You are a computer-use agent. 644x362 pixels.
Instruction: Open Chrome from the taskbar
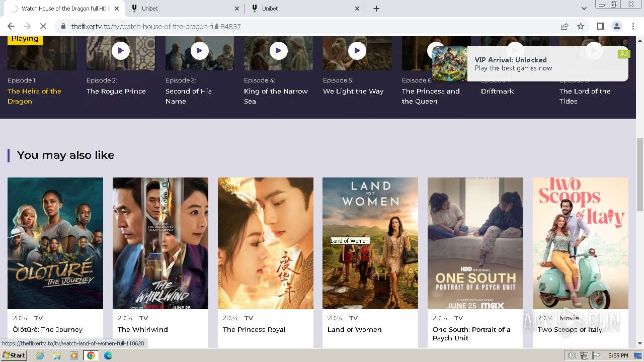91,355
